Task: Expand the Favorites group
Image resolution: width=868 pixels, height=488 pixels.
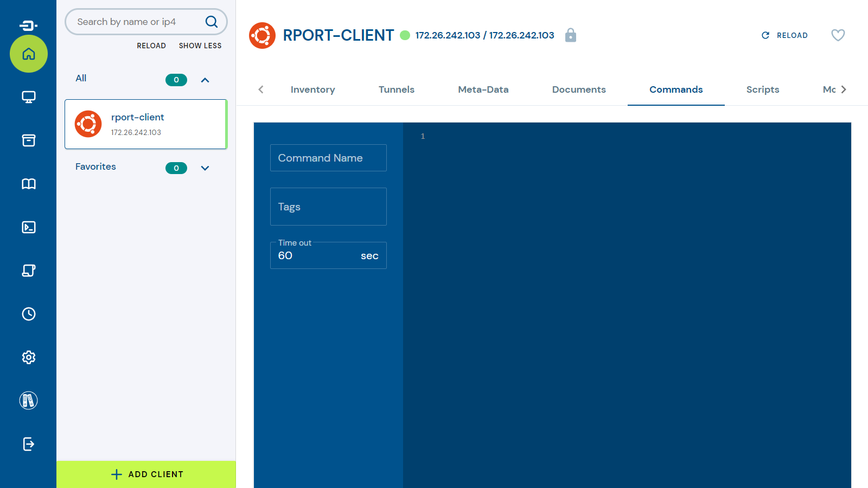Action: [205, 168]
